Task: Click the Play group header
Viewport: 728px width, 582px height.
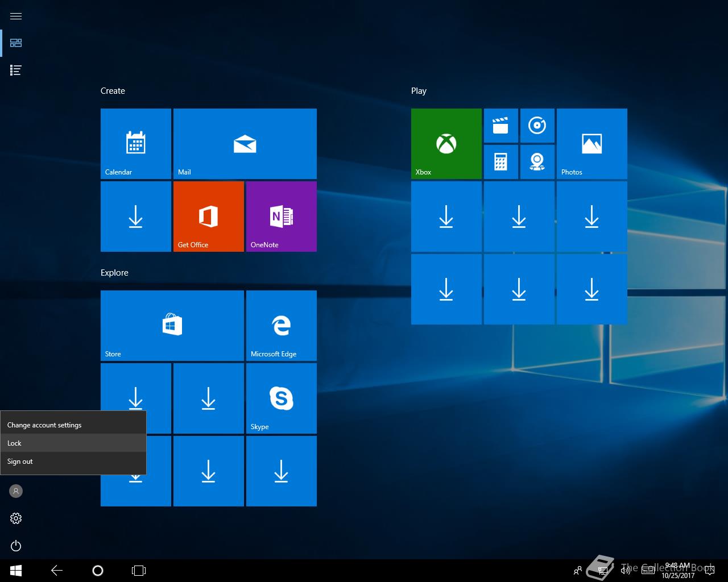Action: coord(419,91)
